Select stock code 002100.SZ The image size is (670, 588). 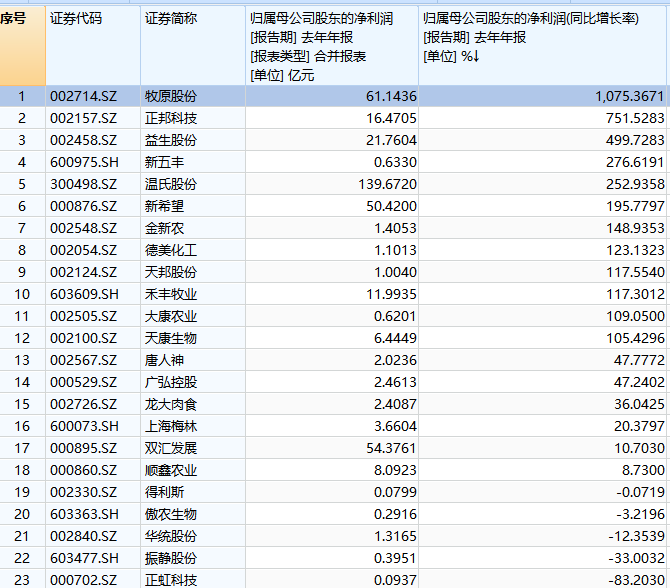[83, 338]
